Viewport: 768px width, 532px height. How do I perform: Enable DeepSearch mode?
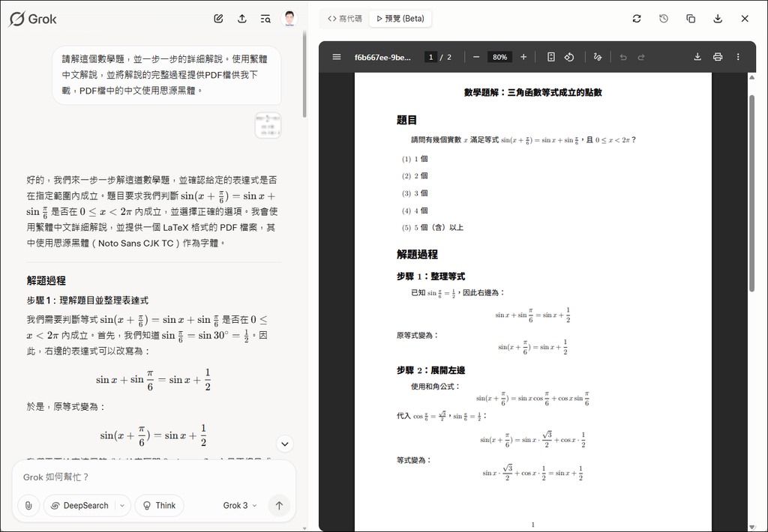coord(79,506)
